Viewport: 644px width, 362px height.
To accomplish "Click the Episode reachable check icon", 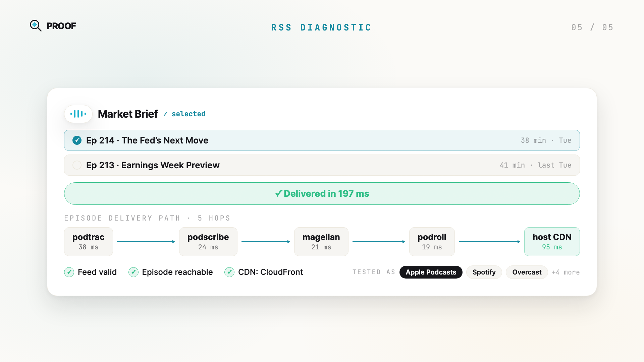I will pyautogui.click(x=133, y=272).
